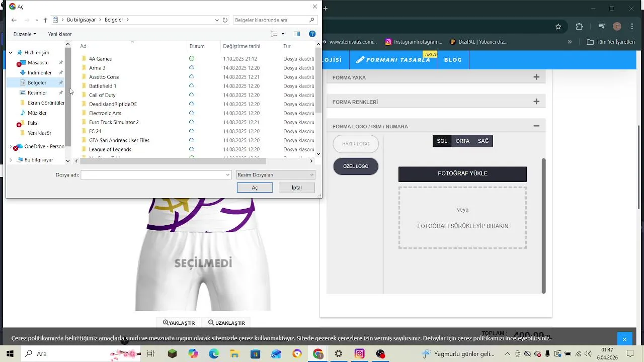The height and width of the screenshot is (362, 644).
Task: Choose the ÖZEL LOGO option
Action: point(356,166)
